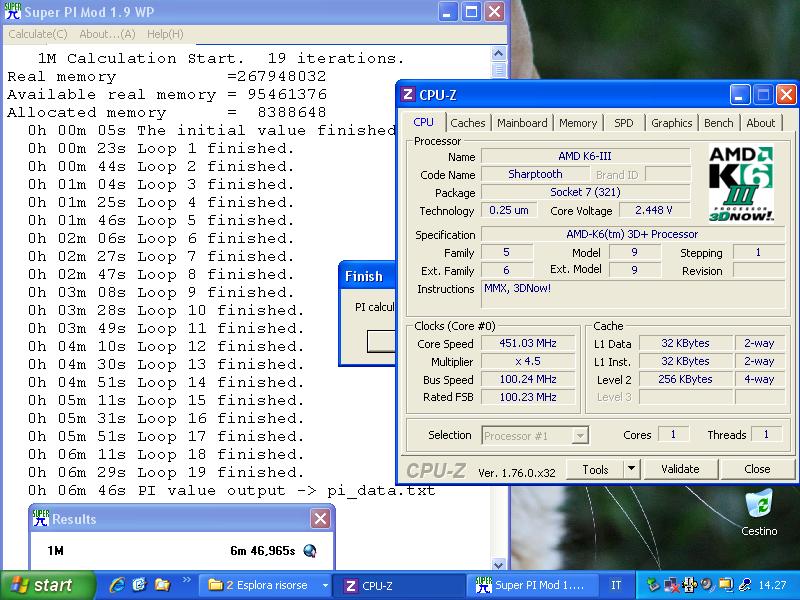Open the Tools dropdown arrow
This screenshot has height=600, width=800.
click(x=631, y=469)
